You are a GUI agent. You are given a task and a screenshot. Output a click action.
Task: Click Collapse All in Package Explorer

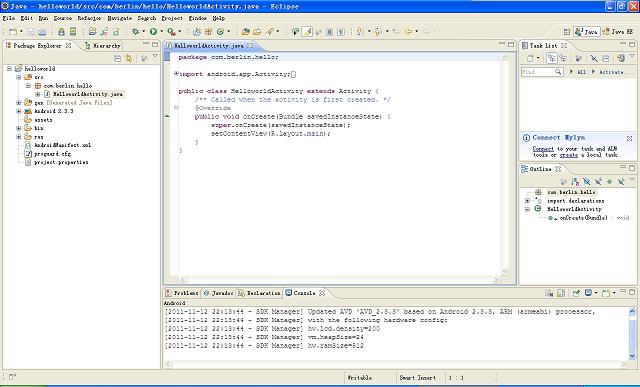[118, 58]
